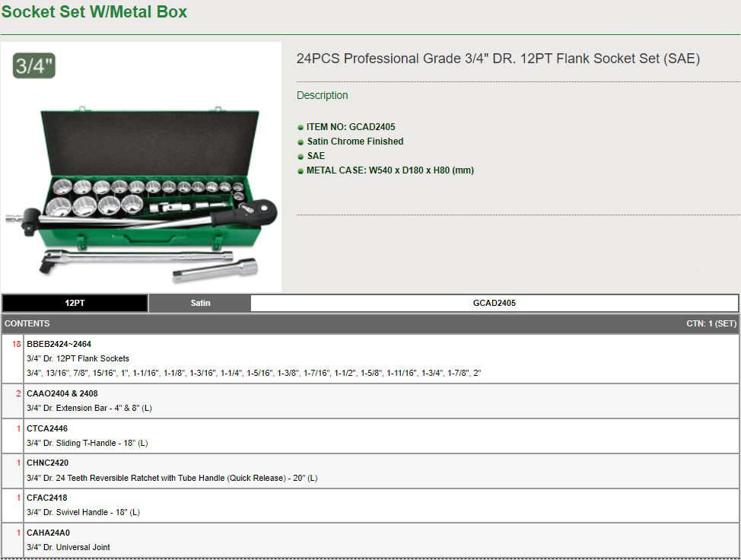Viewport: 741px width, 560px height.
Task: Click part number BBEB2424~2464
Action: (x=59, y=345)
